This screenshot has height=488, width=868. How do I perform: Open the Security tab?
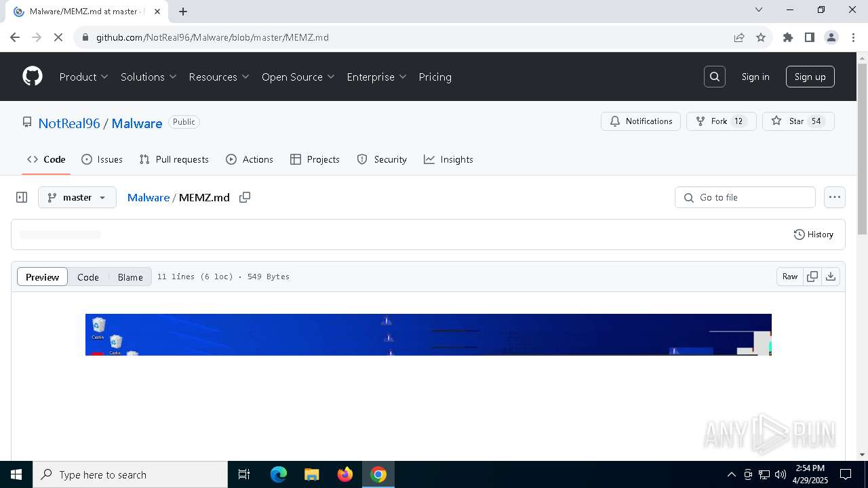click(382, 159)
